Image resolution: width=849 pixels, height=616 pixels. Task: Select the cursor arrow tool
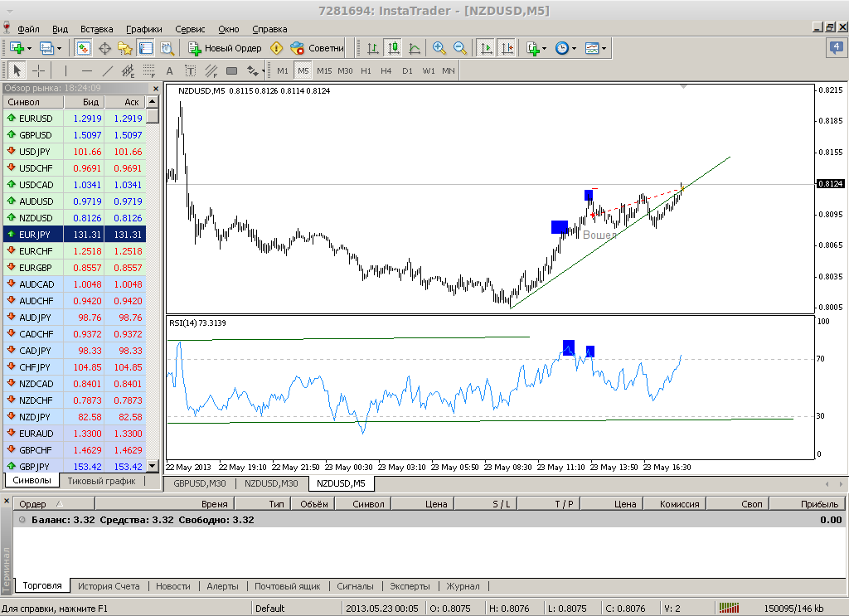coord(17,70)
